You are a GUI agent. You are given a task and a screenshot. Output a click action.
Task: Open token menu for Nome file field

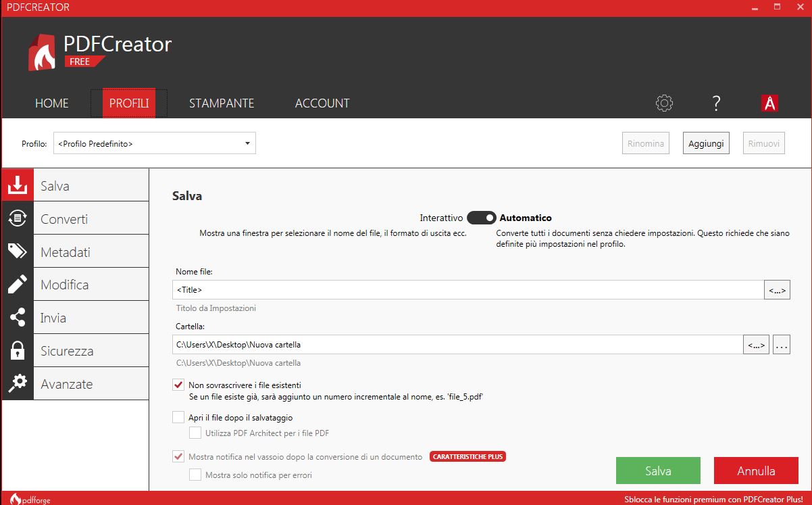pyautogui.click(x=778, y=290)
